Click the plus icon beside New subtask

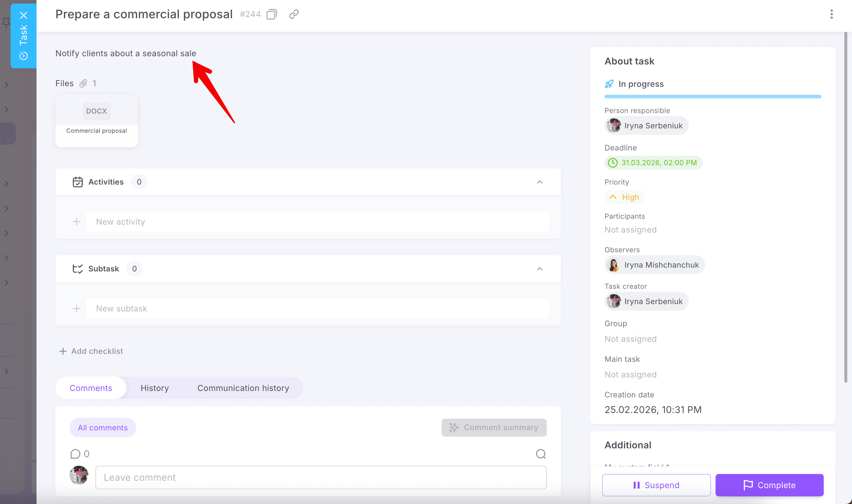click(77, 309)
